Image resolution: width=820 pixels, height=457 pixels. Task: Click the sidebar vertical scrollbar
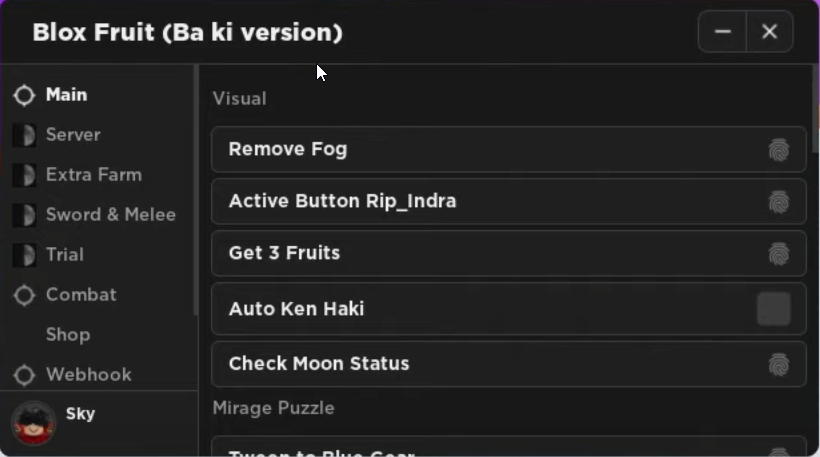coord(196,190)
